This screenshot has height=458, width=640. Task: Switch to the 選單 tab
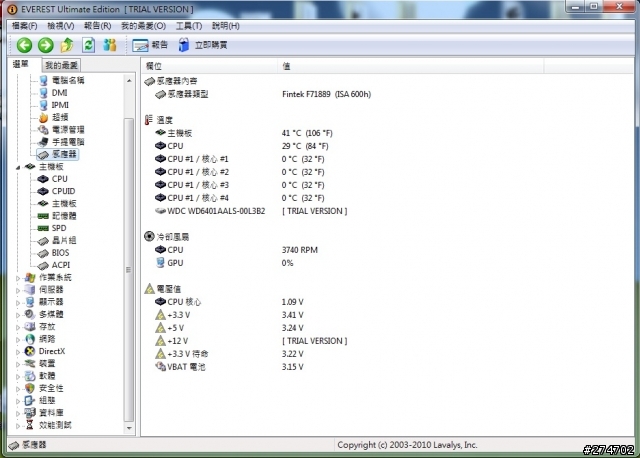click(21, 64)
